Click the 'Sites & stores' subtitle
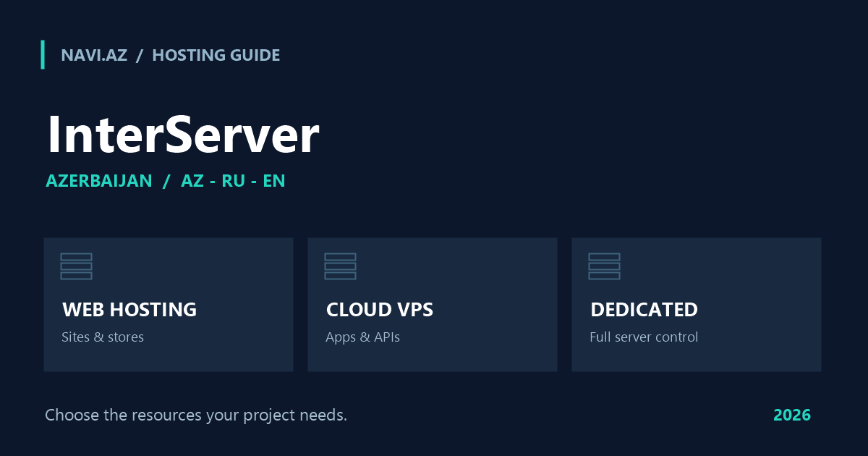Screen dimensions: 868x456 tap(103, 337)
